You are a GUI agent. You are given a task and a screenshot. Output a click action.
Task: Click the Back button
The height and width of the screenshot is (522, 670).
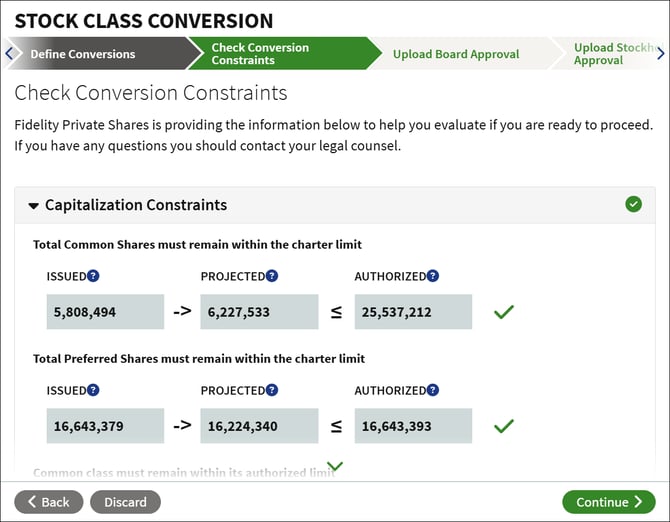coord(49,502)
